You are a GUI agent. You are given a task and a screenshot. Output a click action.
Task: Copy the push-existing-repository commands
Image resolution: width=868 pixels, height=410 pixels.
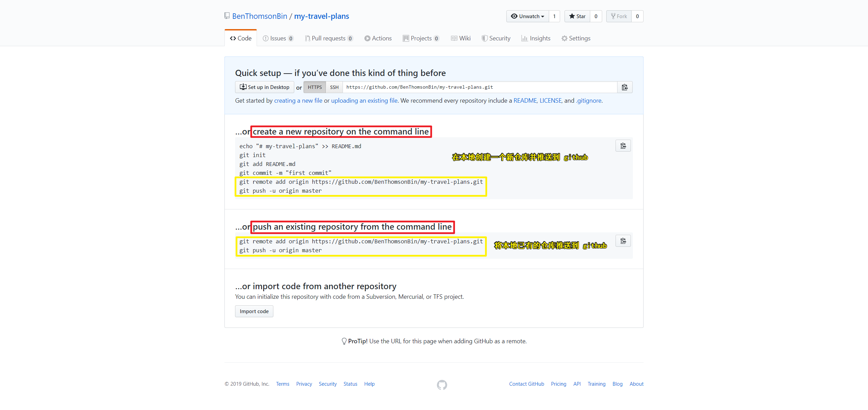click(623, 241)
